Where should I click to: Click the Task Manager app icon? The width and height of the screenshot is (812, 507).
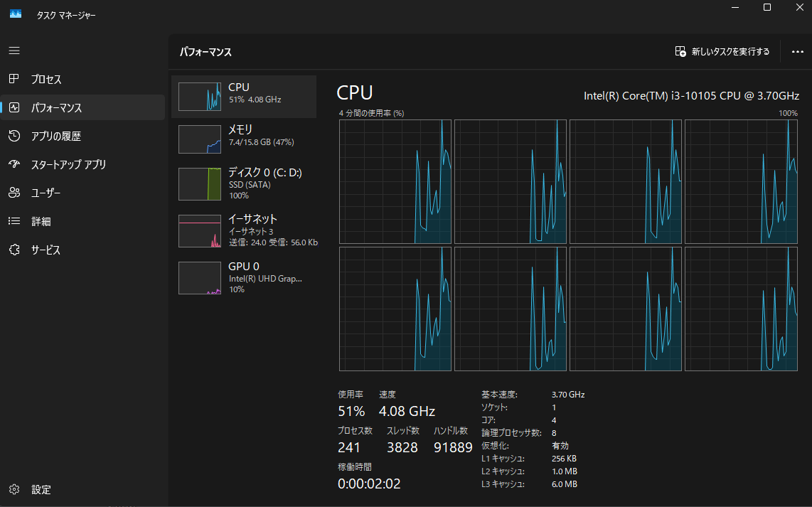16,14
